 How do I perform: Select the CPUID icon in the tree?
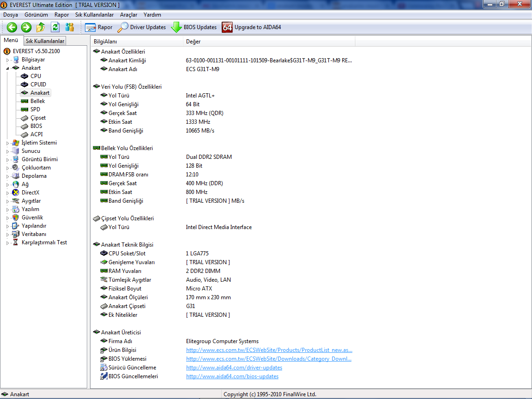click(24, 85)
